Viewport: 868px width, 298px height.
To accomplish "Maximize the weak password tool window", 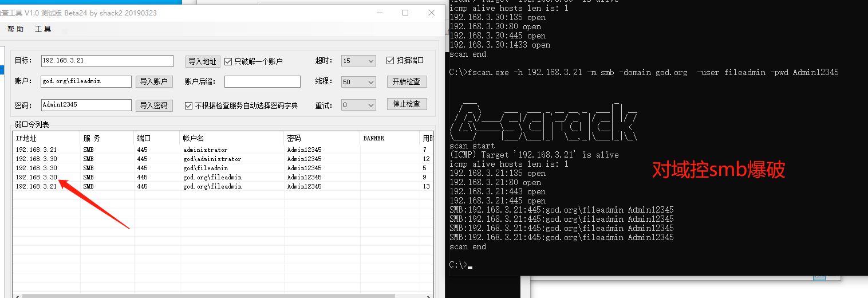I will [405, 13].
